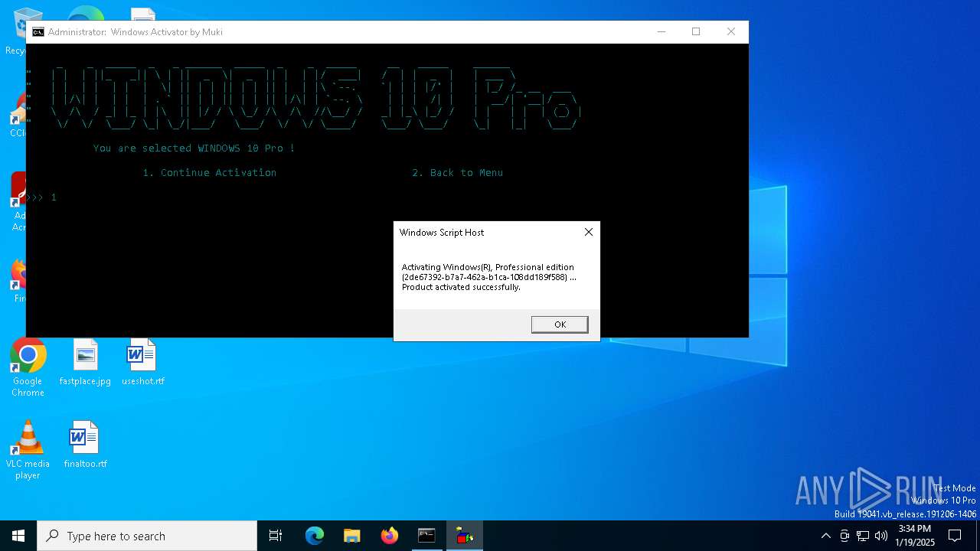The width and height of the screenshot is (980, 551).
Task: Click 'You are selected WINDOWS 10 Pro' line
Action: click(194, 148)
